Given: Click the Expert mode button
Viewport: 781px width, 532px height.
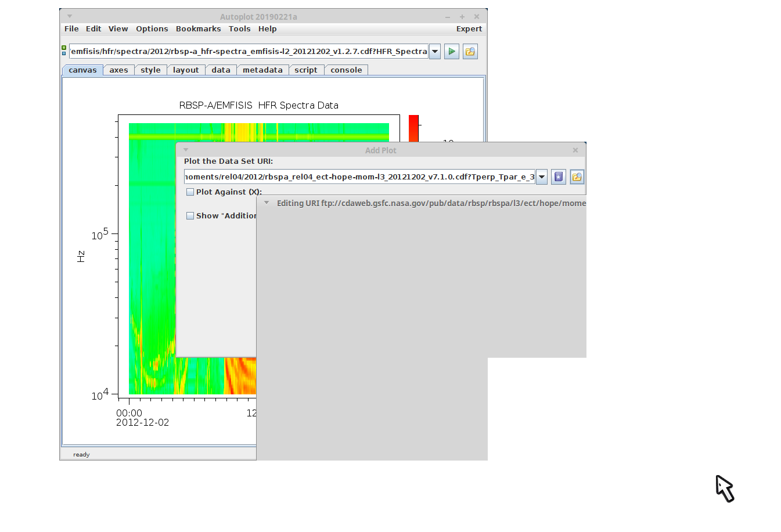Looking at the screenshot, I should point(469,29).
